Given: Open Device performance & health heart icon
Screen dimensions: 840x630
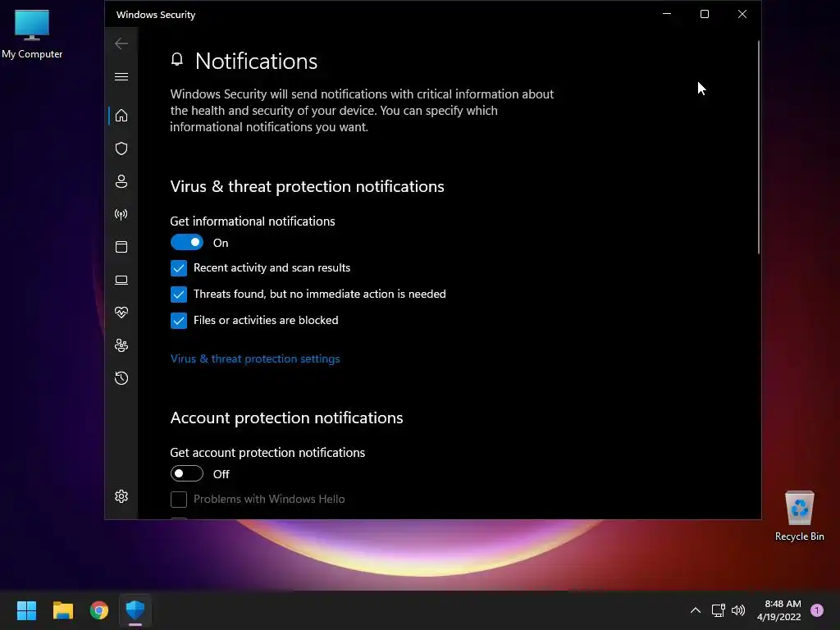Looking at the screenshot, I should (121, 313).
